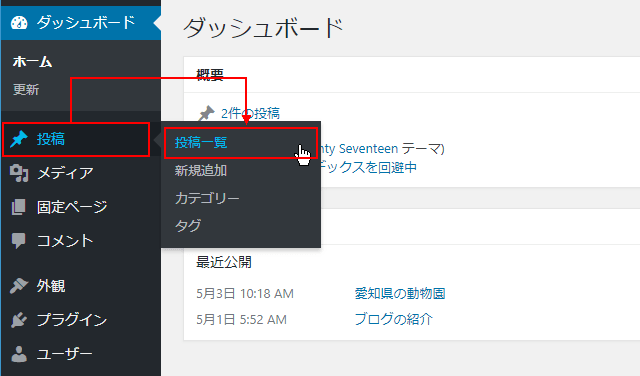640x376 pixels.
Task: Open the post 愛知県の動物園
Action: [400, 293]
